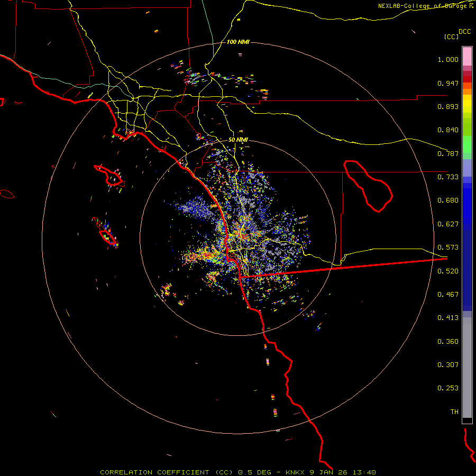This screenshot has height=476, width=476.
Task: Click the 0.360 scale value
Action: point(448,342)
